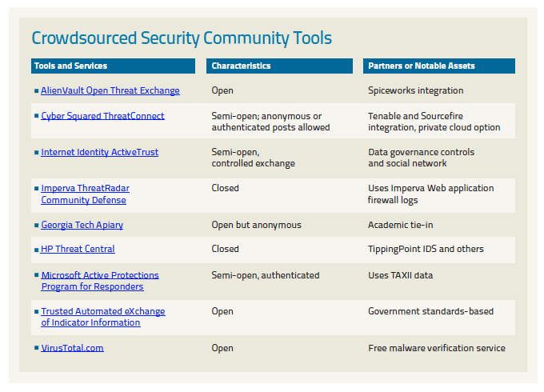544x392 pixels.
Task: Select the 'Open but anonymous' cell
Action: click(256, 225)
